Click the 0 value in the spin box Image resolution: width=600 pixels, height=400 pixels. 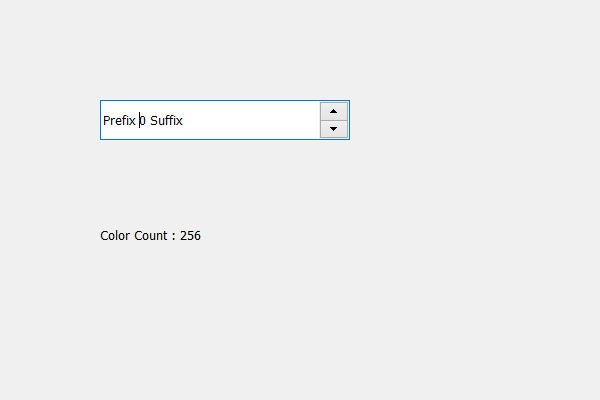pos(142,121)
